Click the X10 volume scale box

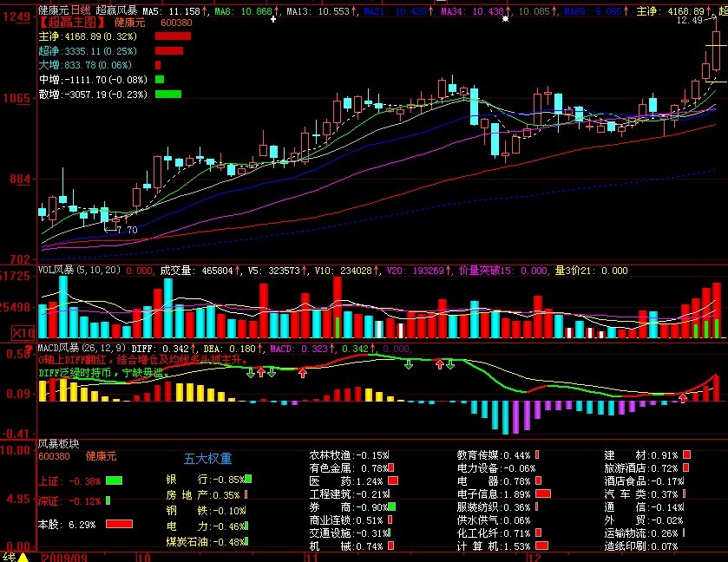pyautogui.click(x=23, y=332)
